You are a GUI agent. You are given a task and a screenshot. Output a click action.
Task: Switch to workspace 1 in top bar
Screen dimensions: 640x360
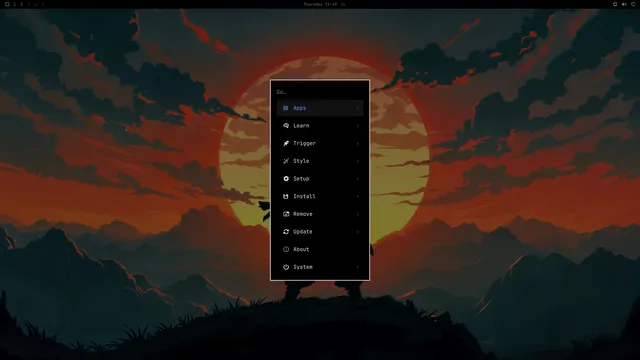15,4
